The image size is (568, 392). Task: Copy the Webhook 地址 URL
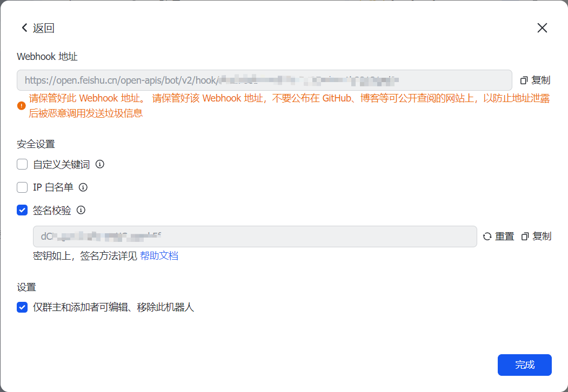coord(536,80)
